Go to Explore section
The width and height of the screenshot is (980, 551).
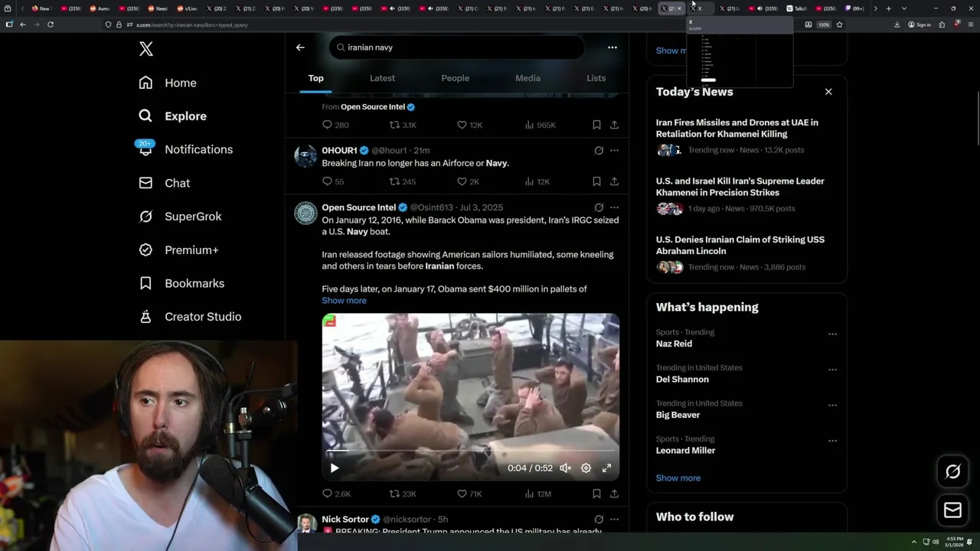pos(172,116)
